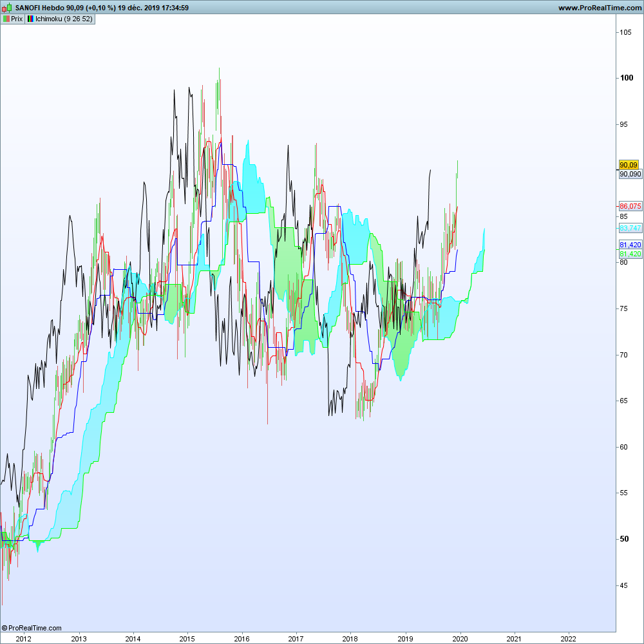Click the 2013 label on time axis
This screenshot has height=644, width=644.
point(79,639)
